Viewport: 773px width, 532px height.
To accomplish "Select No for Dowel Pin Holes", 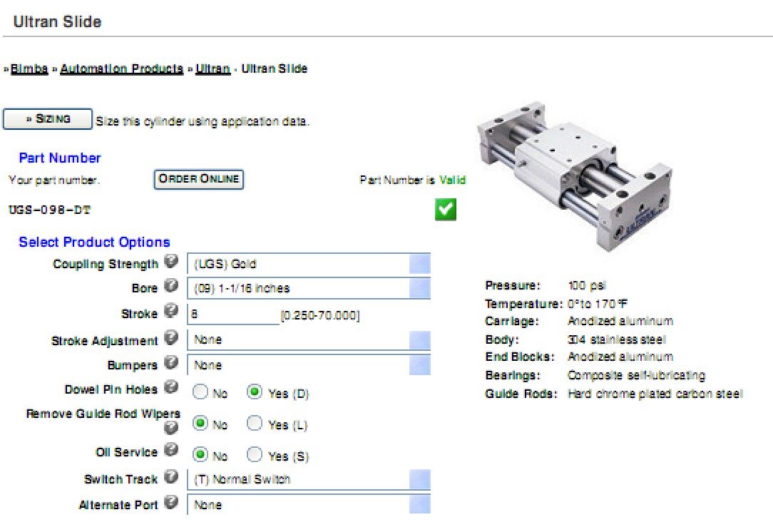I will click(x=200, y=392).
